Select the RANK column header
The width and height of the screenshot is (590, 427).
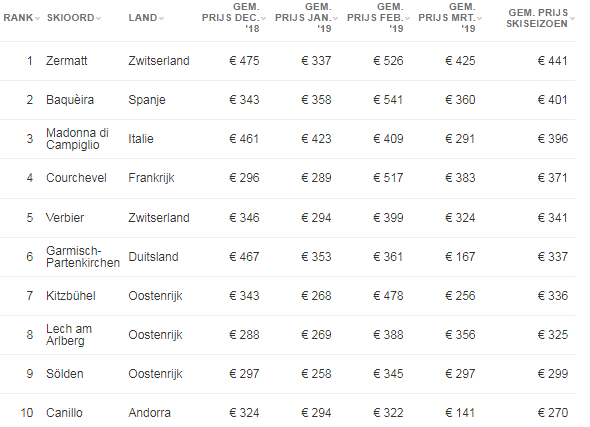[x=18, y=18]
